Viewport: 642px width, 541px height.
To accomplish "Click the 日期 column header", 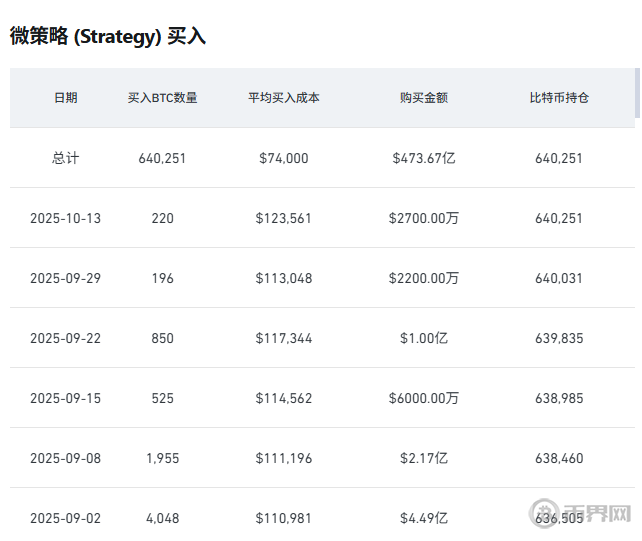I will 66,98.
